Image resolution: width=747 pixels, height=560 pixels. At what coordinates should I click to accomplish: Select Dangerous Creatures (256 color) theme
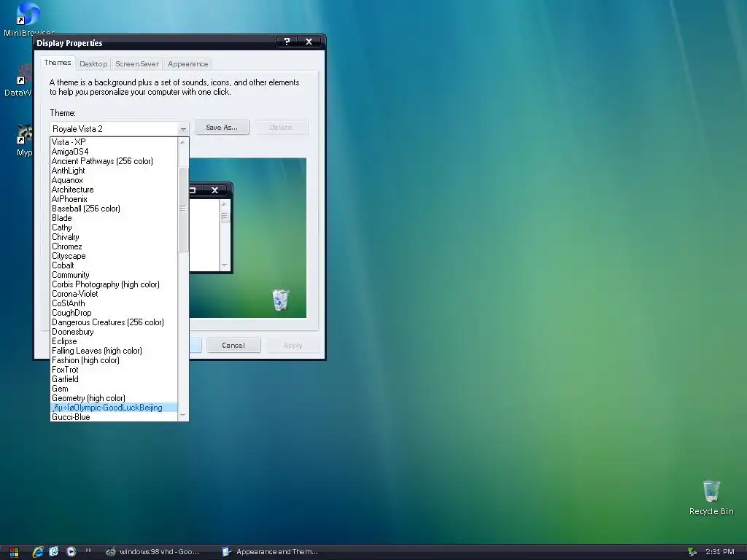coord(114,322)
